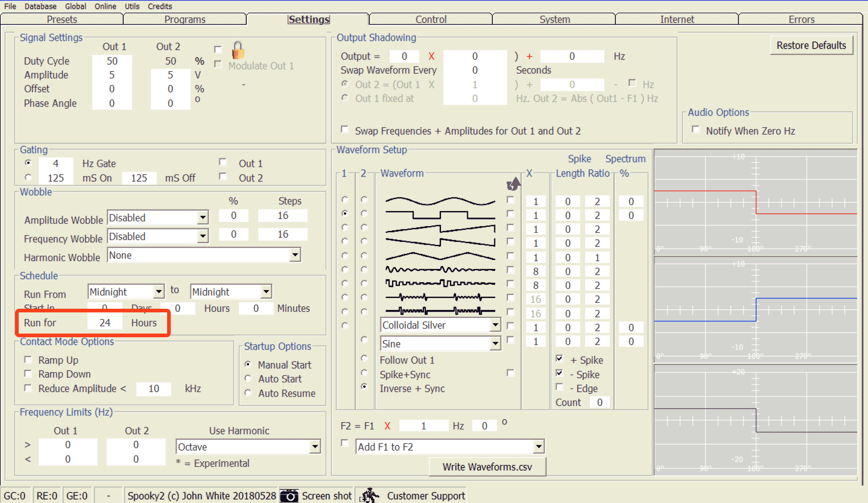868x503 pixels.
Task: Enable Ramp Down contact option
Action: click(x=28, y=374)
